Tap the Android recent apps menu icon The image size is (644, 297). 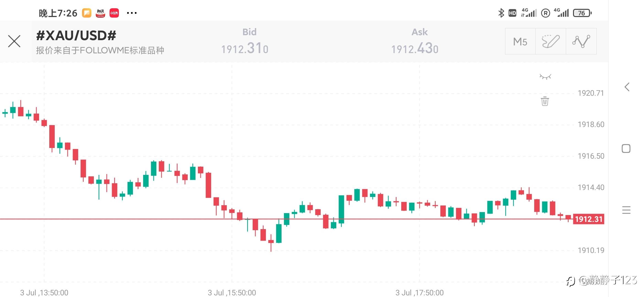(x=626, y=210)
